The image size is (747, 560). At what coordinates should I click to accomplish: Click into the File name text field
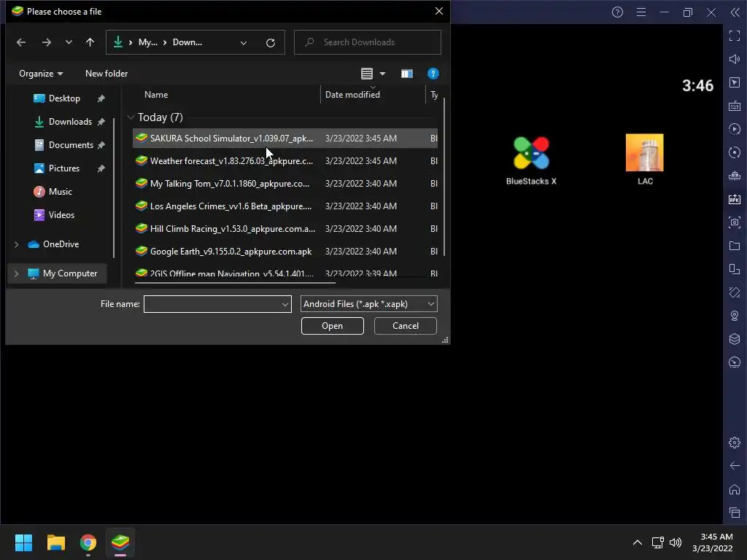tap(212, 304)
